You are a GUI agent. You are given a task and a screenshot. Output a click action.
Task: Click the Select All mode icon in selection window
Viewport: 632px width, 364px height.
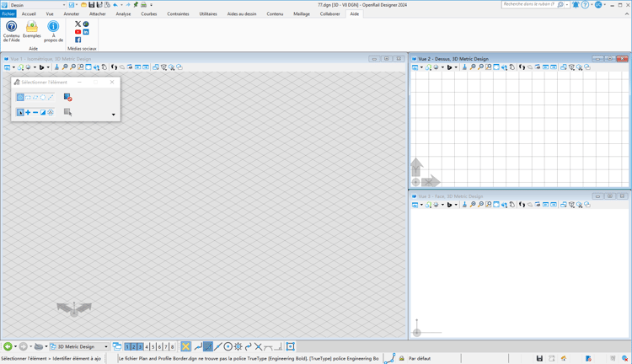coord(51,112)
